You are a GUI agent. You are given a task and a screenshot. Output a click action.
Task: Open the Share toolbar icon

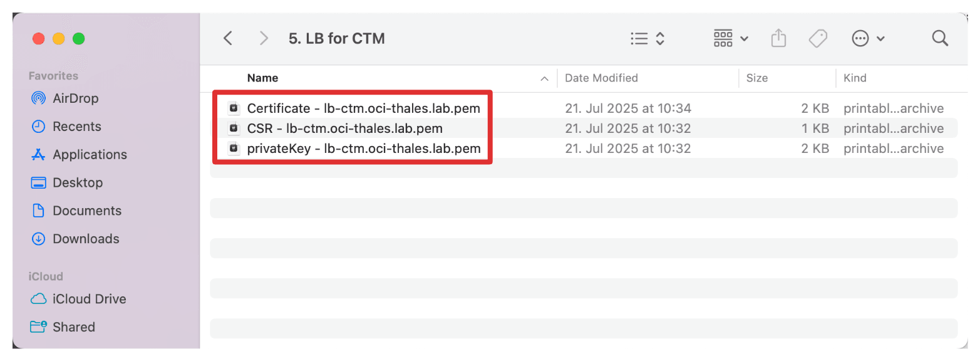coord(778,39)
